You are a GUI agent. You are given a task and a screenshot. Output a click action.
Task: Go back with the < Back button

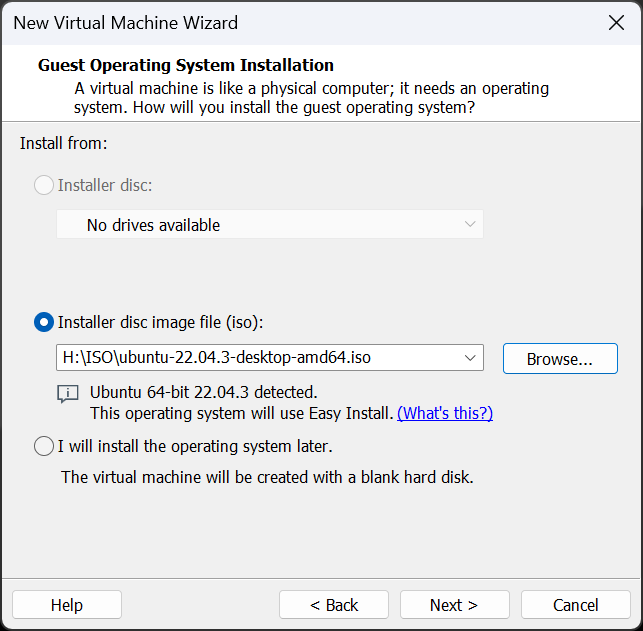[334, 605]
